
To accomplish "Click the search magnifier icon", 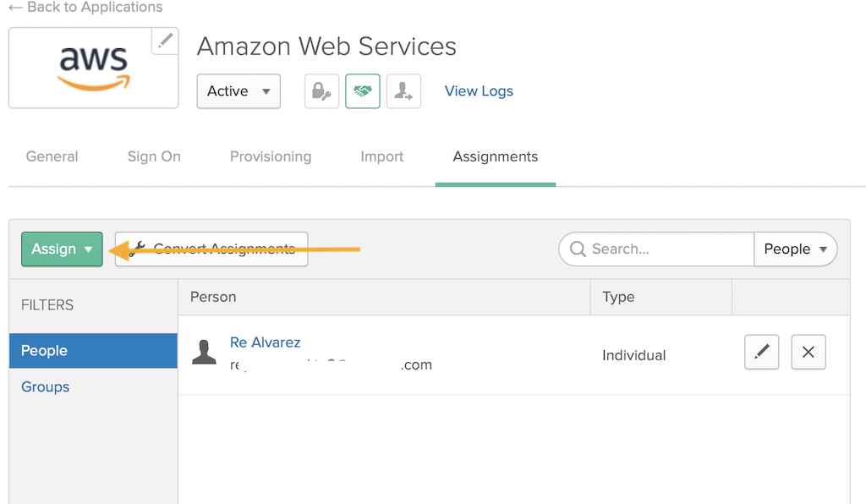I will (578, 249).
